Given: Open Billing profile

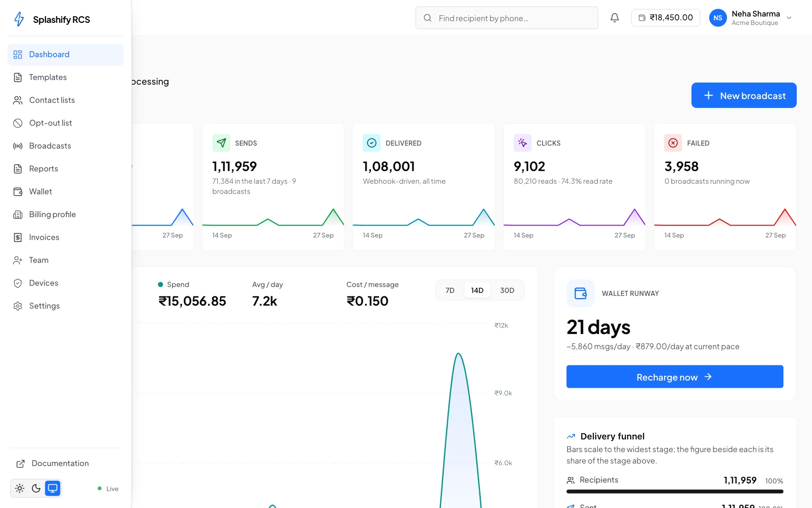Looking at the screenshot, I should (x=66, y=215).
